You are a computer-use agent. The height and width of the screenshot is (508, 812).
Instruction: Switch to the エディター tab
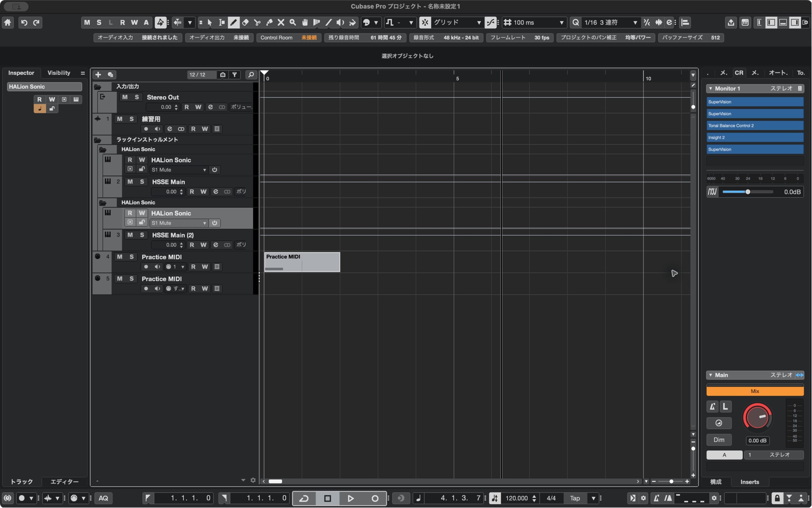[64, 482]
